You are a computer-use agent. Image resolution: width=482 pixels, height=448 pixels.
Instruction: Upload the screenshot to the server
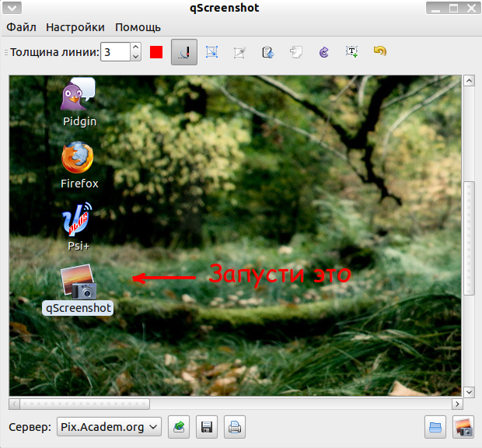[179, 427]
